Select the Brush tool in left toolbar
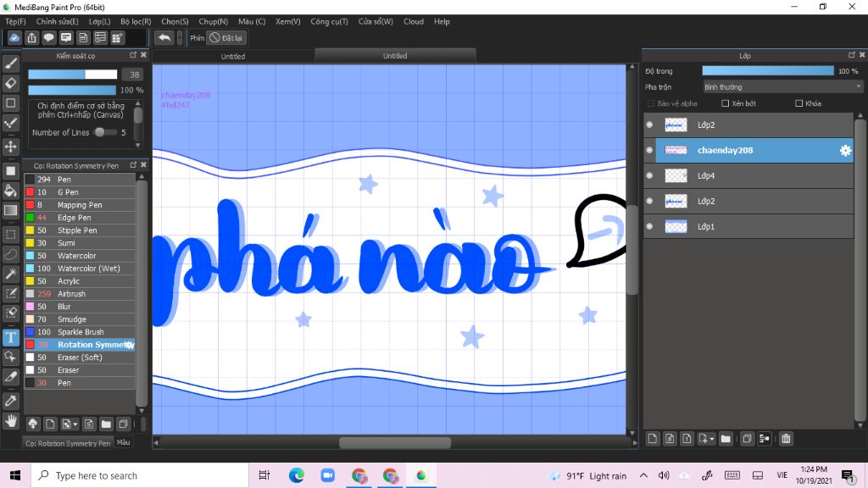The height and width of the screenshot is (488, 868). [10, 64]
